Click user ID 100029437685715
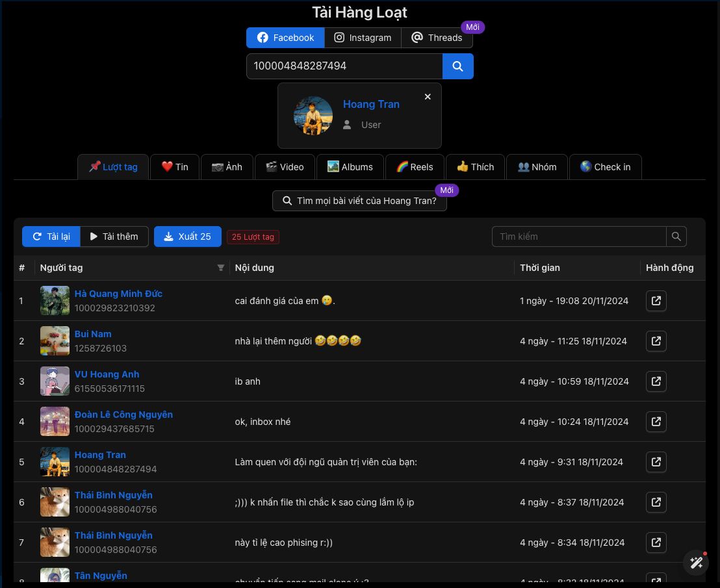This screenshot has width=720, height=588. tap(114, 429)
